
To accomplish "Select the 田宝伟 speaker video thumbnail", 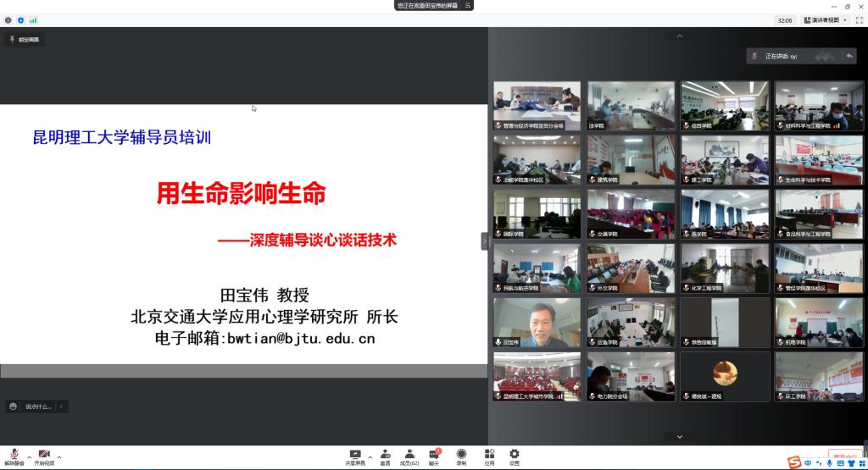I will click(x=537, y=322).
